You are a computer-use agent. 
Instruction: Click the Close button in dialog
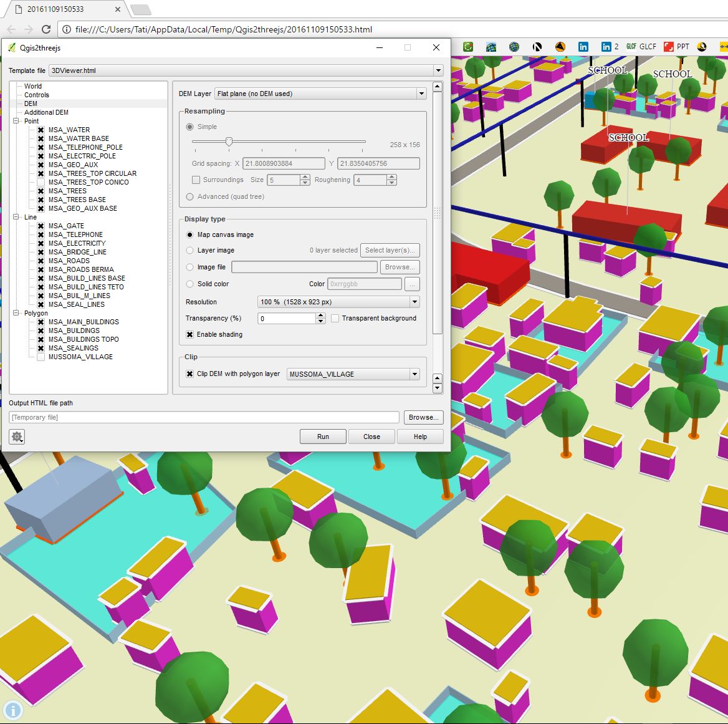371,437
